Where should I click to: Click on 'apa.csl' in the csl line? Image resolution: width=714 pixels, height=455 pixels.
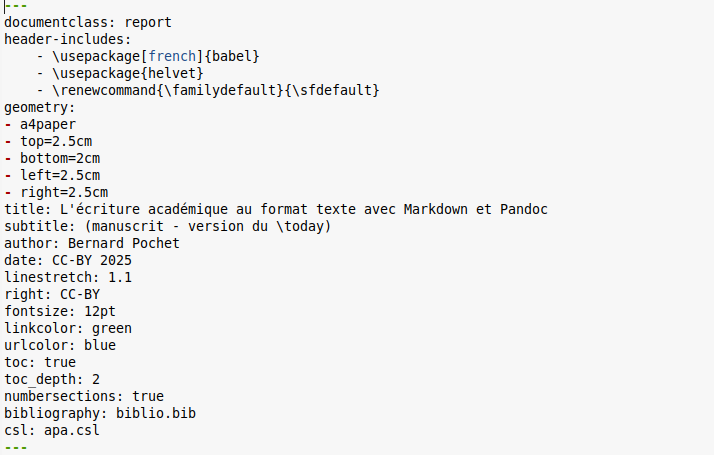pos(72,431)
